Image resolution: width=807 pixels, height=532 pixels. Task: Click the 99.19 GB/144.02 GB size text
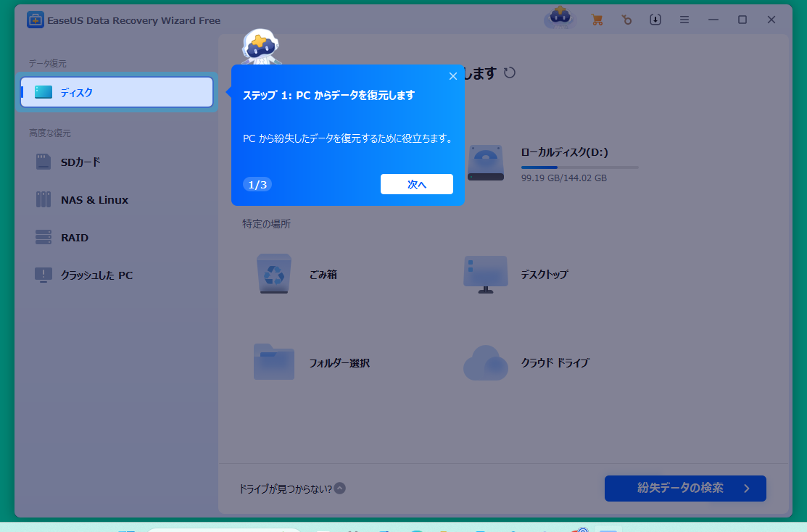coord(563,178)
